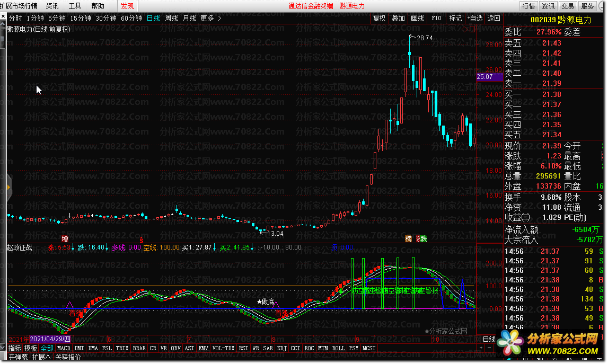Add stock with +自选 button
608x364 pixels.
(474, 18)
